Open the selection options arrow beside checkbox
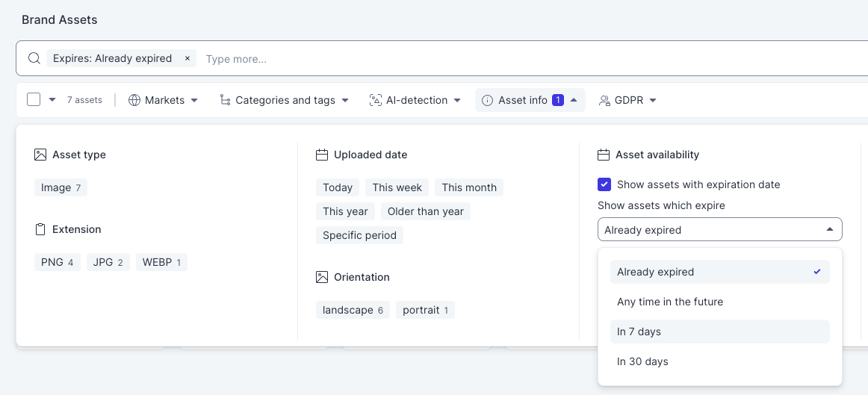Image resolution: width=868 pixels, height=395 pixels. click(x=52, y=100)
